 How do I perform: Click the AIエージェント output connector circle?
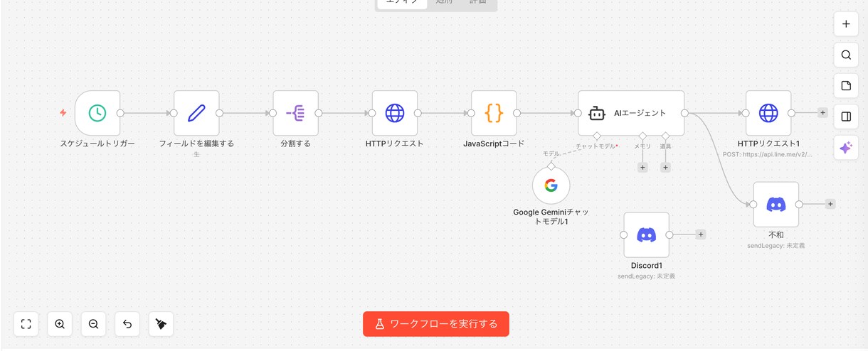coord(684,113)
